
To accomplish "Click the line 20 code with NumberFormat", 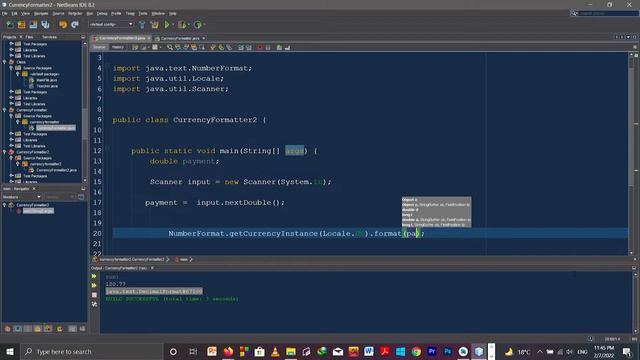I will coord(296,233).
